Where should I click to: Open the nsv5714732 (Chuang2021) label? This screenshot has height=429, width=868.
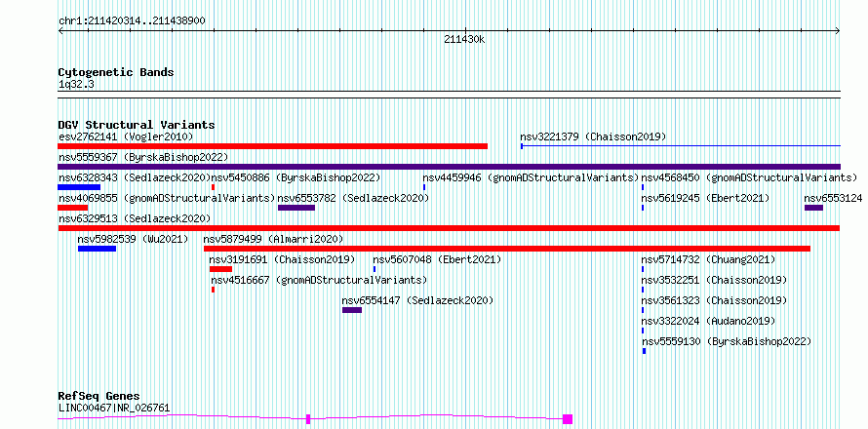[x=708, y=259]
